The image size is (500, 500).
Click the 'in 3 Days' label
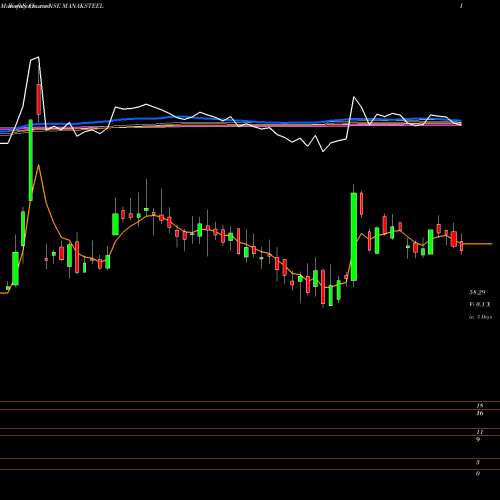(480, 317)
